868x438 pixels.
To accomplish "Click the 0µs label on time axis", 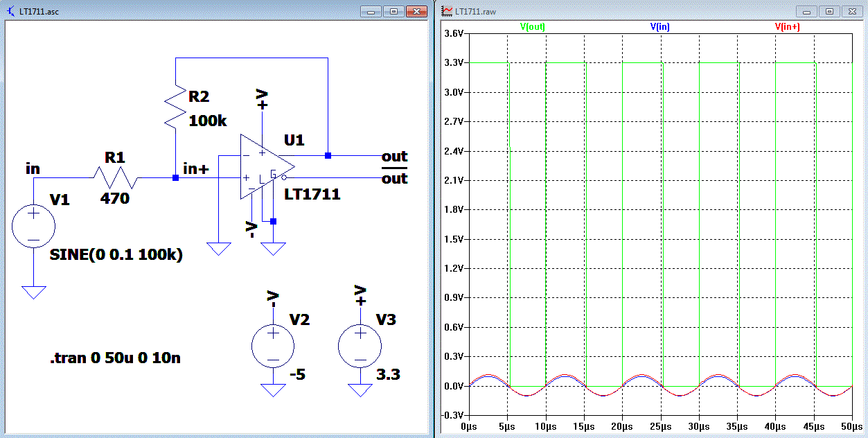I will coord(470,426).
